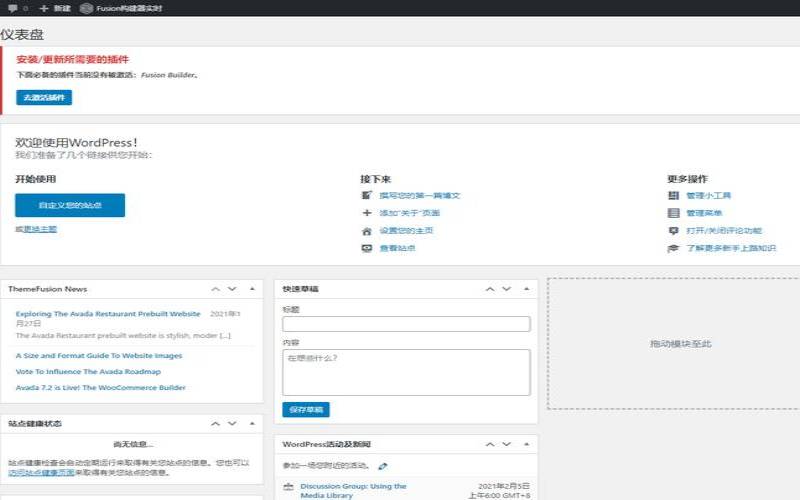Open 'Avada 7.2 is Live! The WooCommerce Builder'

(101, 388)
